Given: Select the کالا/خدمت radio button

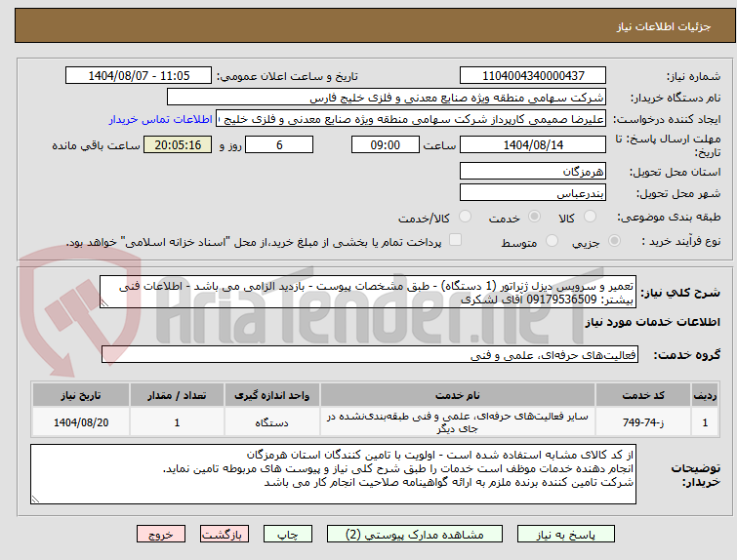Looking at the screenshot, I should coord(465,217).
